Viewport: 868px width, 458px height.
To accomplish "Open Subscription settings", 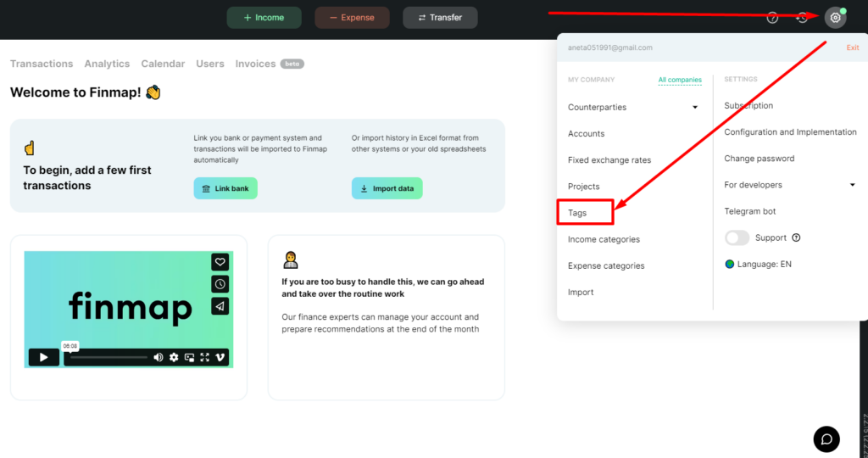I will coord(748,105).
